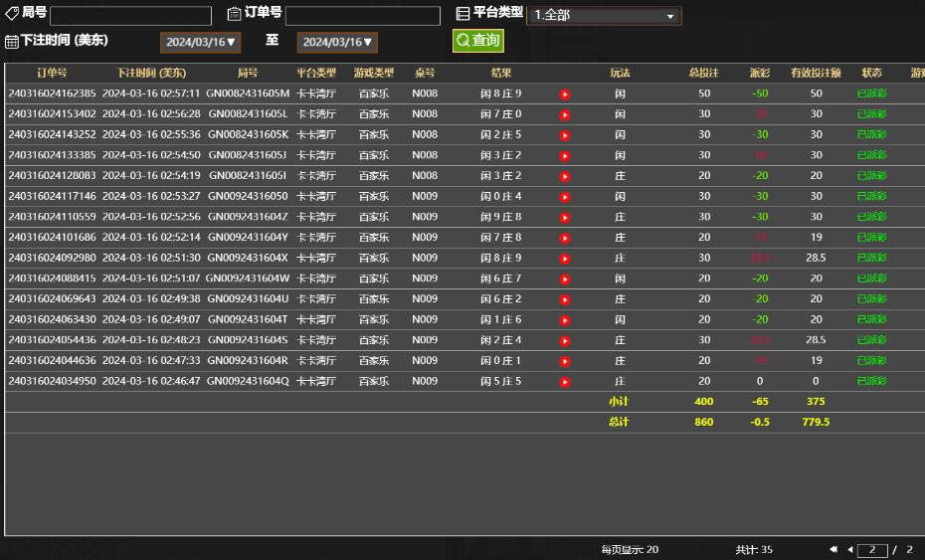The image size is (925, 560).
Task: Play replay icon for order 240316024034950
Action: click(x=565, y=382)
